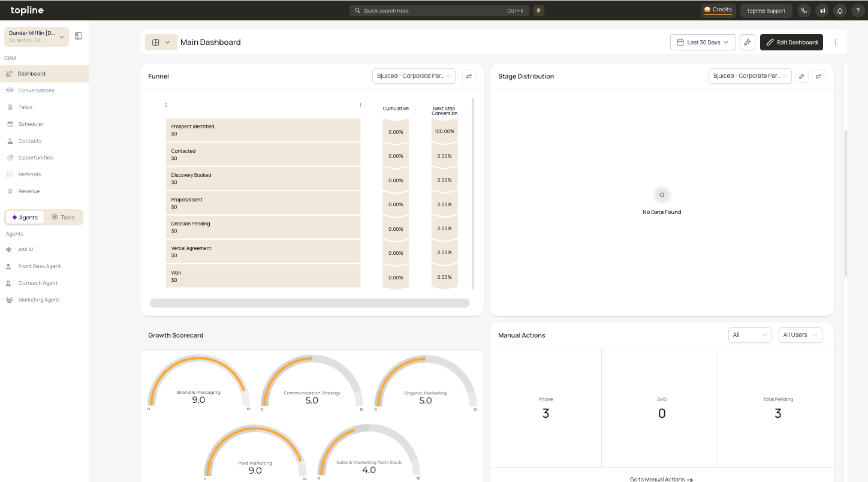Click the Tasks sidebar icon
The image size is (868, 482).
tap(10, 107)
